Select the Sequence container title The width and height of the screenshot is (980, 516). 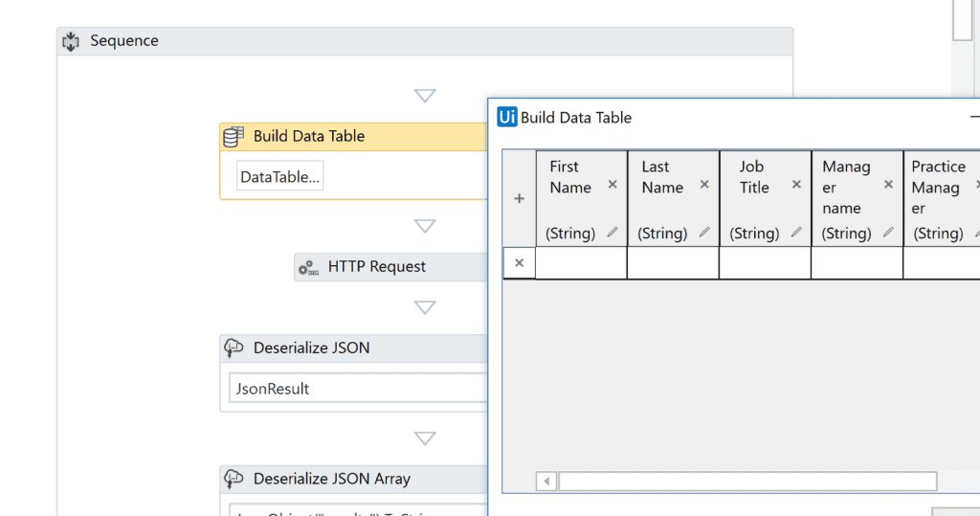point(124,40)
